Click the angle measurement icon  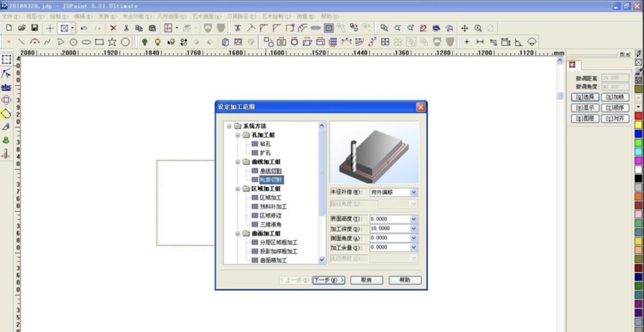click(x=518, y=42)
